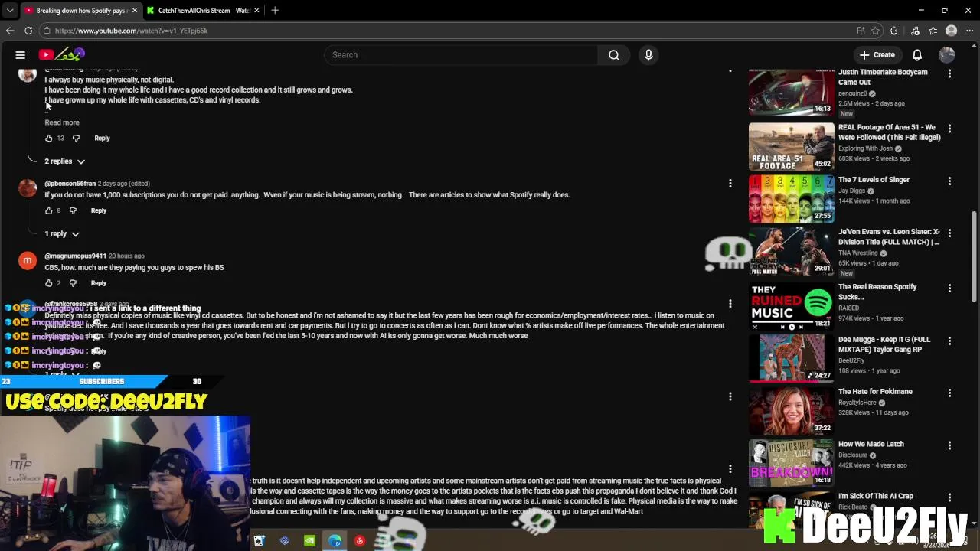Like the comment with 13 likes
Screen dimensions: 980x551
(49, 139)
